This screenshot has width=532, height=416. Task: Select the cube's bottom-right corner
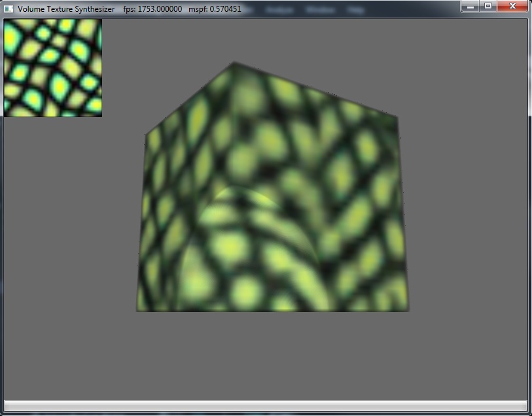(408, 309)
